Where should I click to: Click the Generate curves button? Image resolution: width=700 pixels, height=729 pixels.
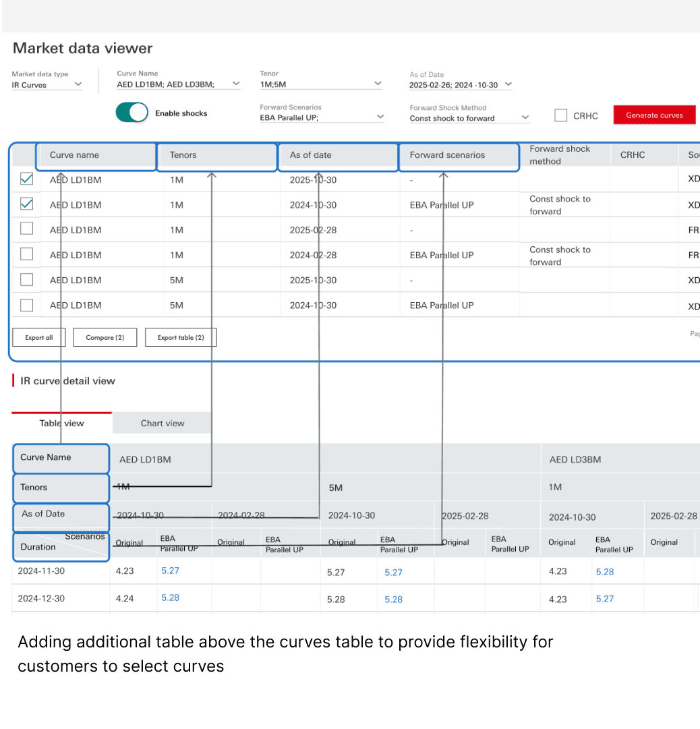(654, 115)
